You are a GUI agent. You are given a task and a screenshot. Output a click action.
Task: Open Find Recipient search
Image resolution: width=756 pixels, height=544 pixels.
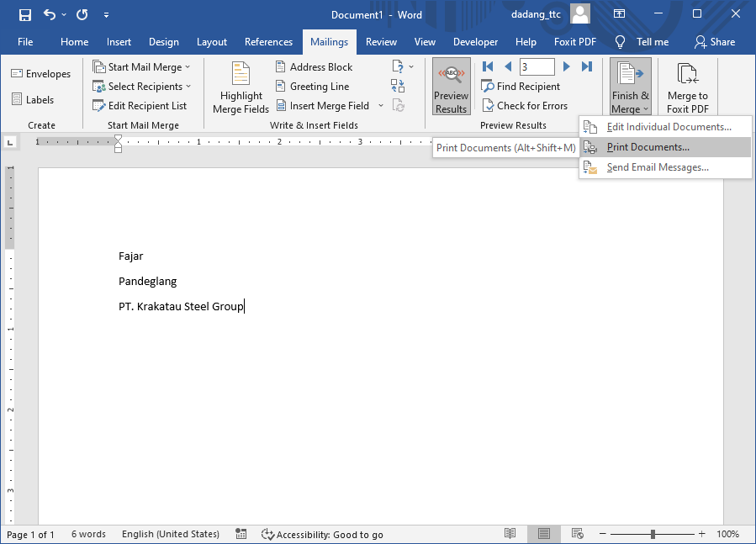coord(521,86)
